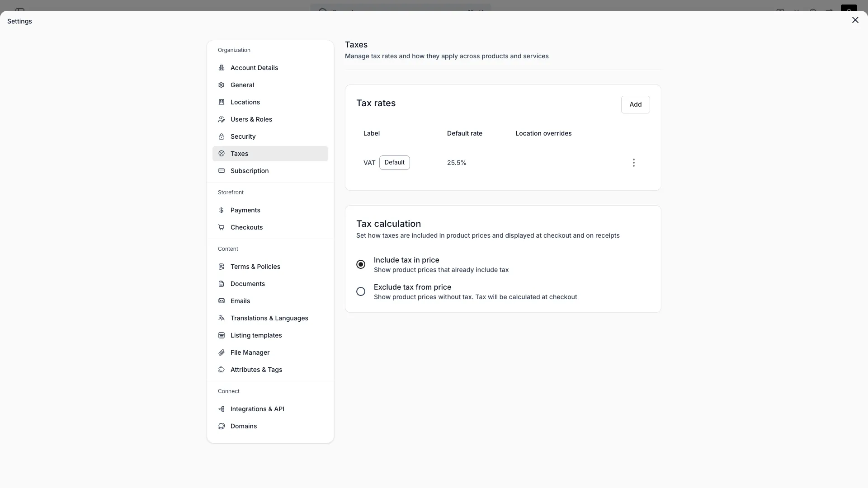Click the Label column header
The height and width of the screenshot is (488, 868).
click(372, 133)
